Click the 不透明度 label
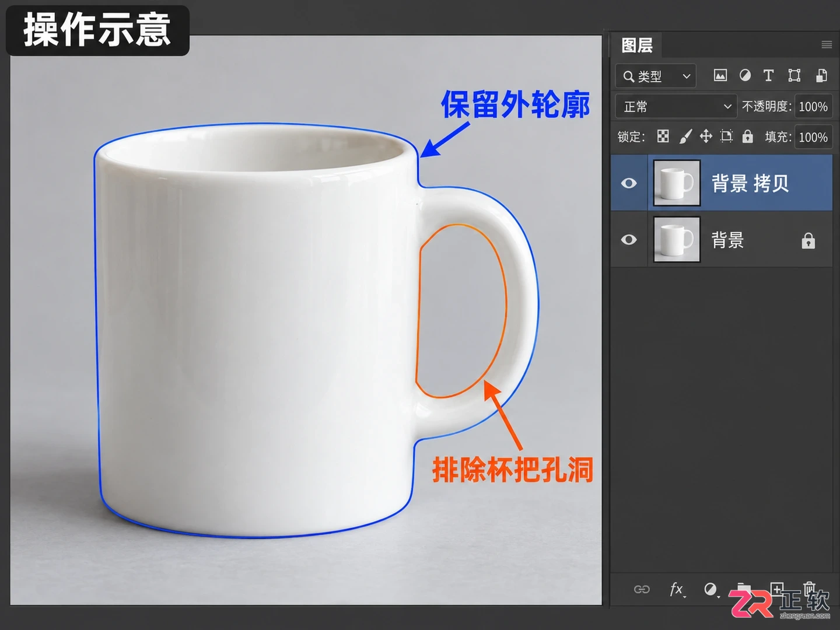Image resolution: width=840 pixels, height=630 pixels. pyautogui.click(x=766, y=107)
